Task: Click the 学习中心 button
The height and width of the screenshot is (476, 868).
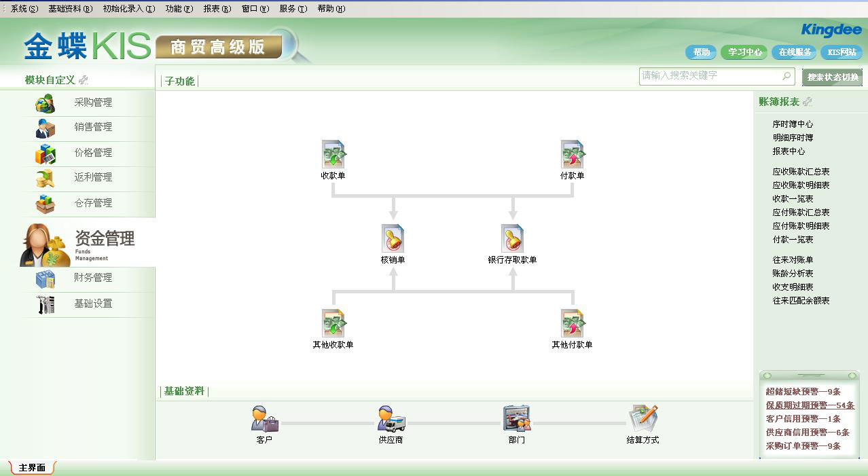Action: click(745, 52)
